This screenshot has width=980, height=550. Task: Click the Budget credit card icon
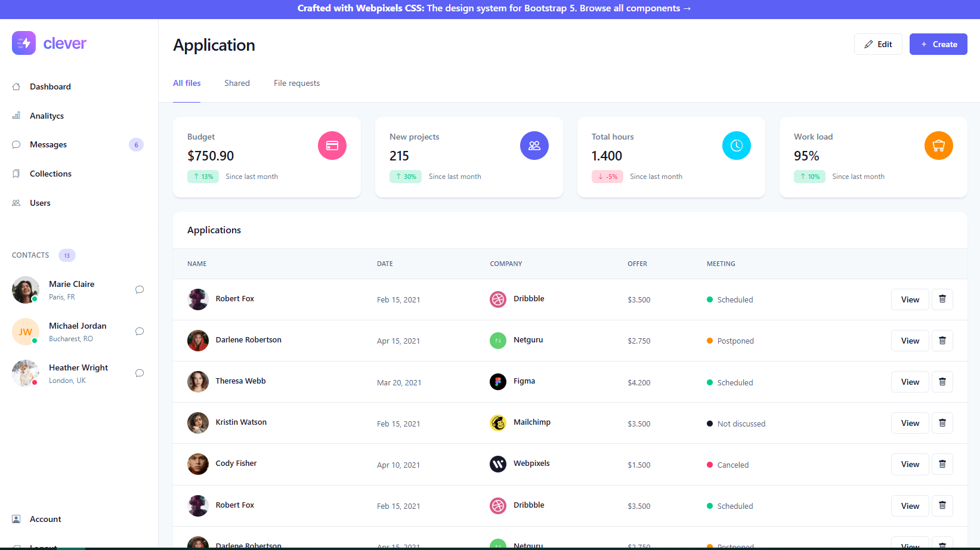pos(332,146)
